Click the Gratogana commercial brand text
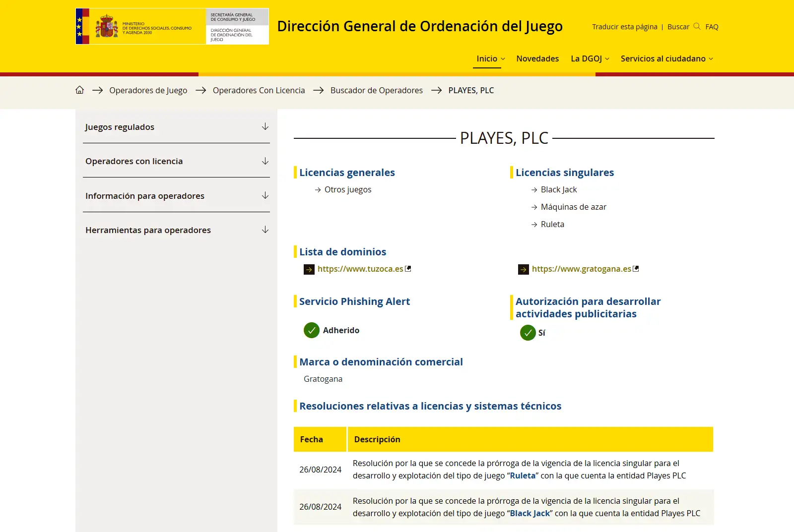The height and width of the screenshot is (532, 794). click(323, 379)
